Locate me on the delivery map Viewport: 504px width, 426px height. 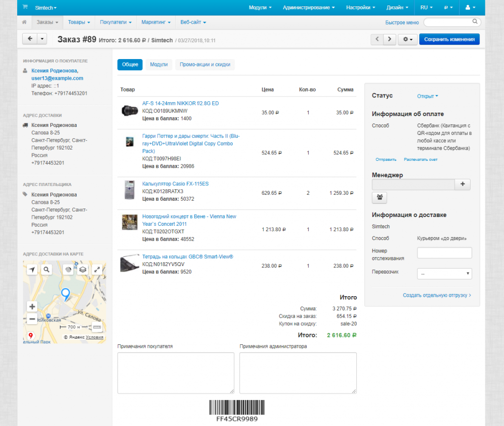(32, 270)
